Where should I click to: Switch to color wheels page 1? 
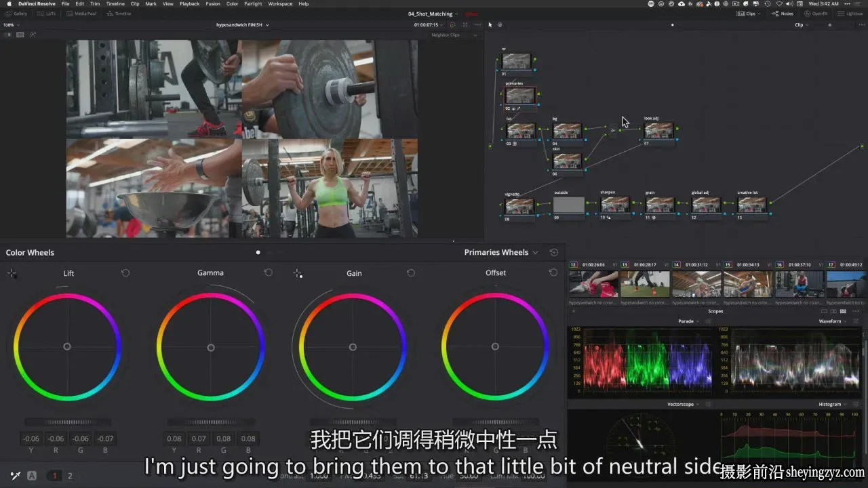pyautogui.click(x=55, y=476)
